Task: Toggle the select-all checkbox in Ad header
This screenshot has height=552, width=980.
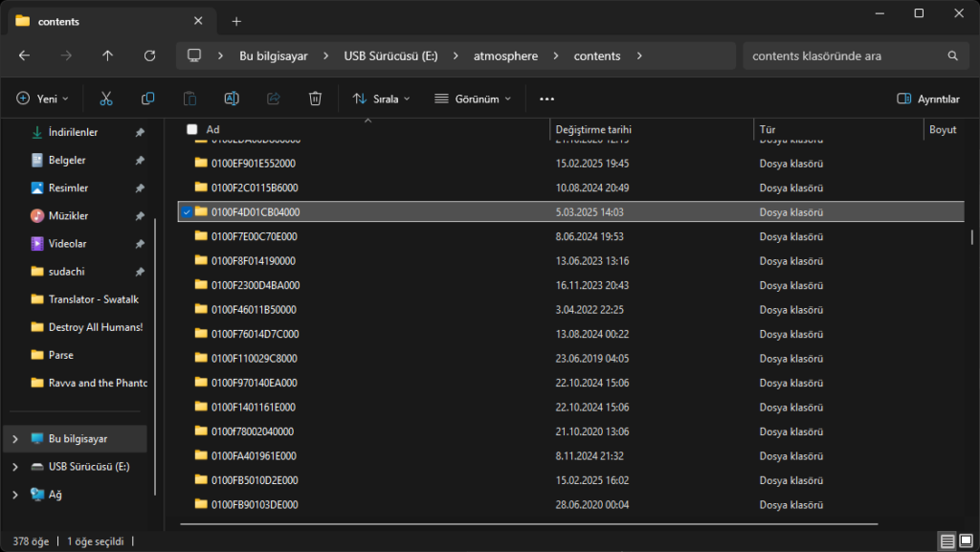Action: [x=192, y=129]
